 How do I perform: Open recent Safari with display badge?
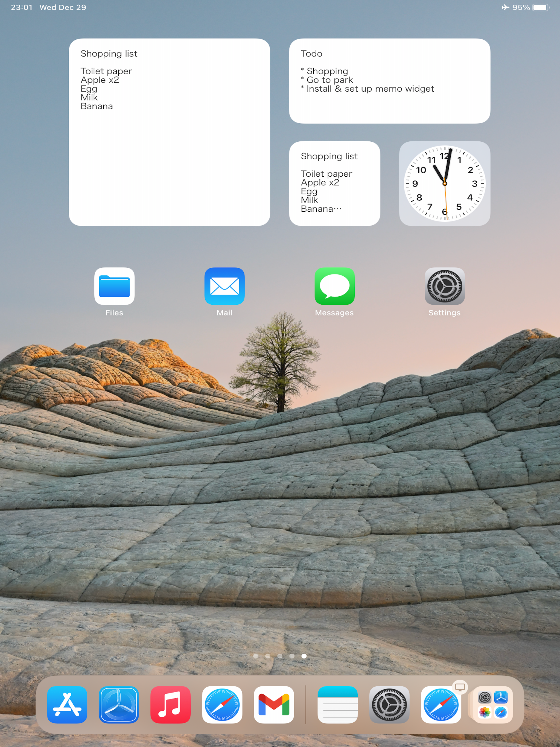441,704
